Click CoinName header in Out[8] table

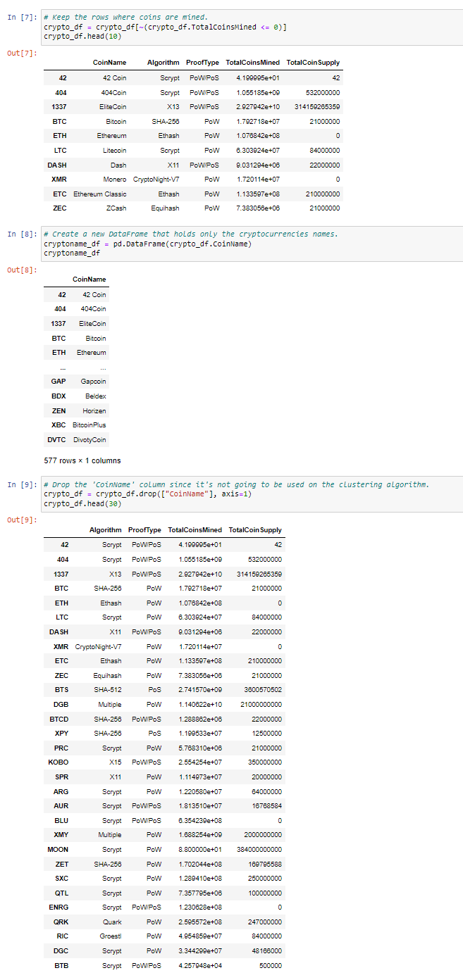pyautogui.click(x=89, y=279)
